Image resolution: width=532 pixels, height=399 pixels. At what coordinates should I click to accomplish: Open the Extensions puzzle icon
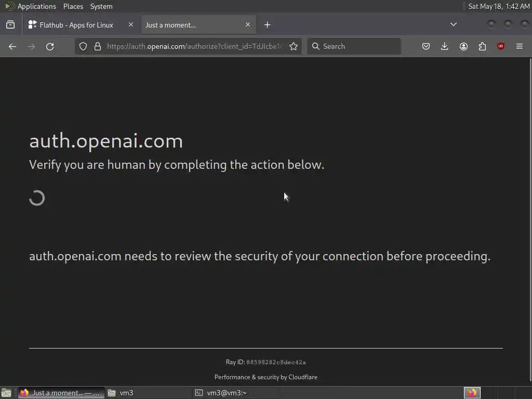click(x=482, y=46)
